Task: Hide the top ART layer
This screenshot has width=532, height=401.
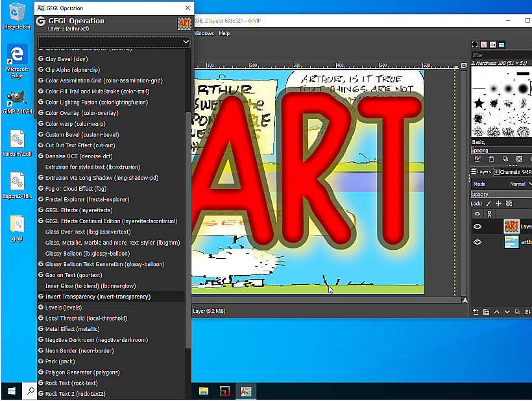Action: 478,226
